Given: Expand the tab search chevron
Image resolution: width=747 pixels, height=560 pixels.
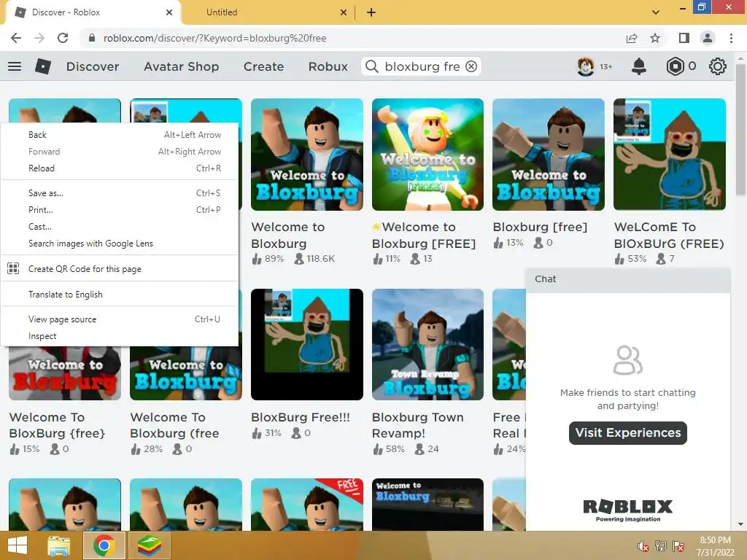Looking at the screenshot, I should (656, 12).
